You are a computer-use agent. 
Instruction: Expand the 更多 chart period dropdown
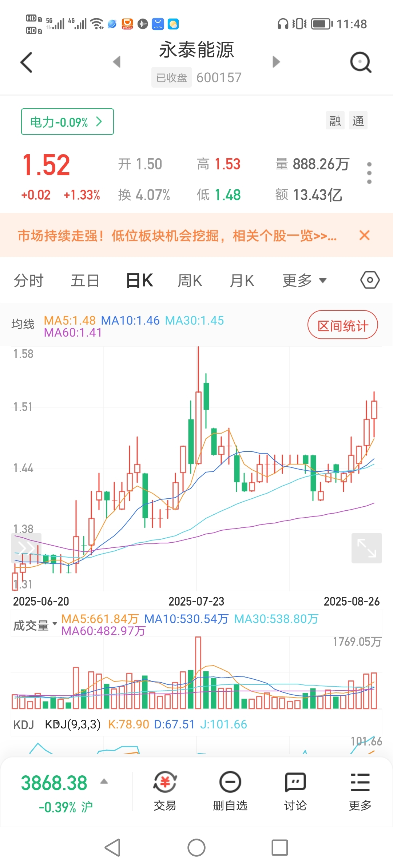(x=305, y=281)
